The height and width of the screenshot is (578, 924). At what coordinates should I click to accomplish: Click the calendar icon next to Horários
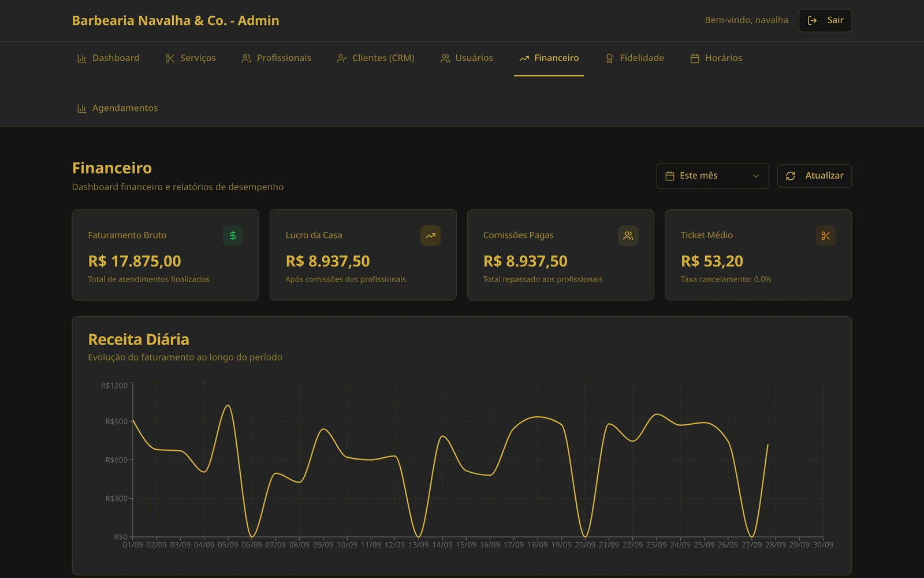point(695,58)
